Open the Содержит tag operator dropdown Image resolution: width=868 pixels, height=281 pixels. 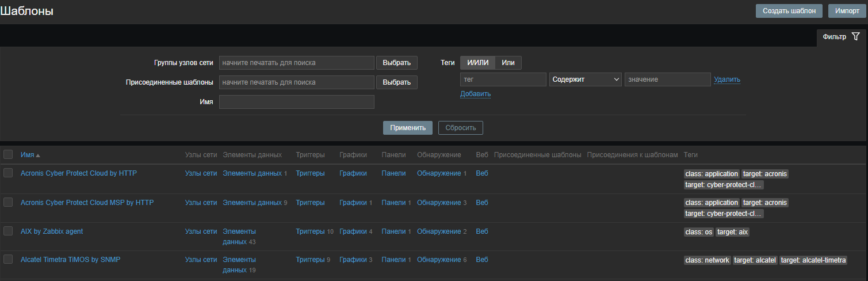[586, 79]
